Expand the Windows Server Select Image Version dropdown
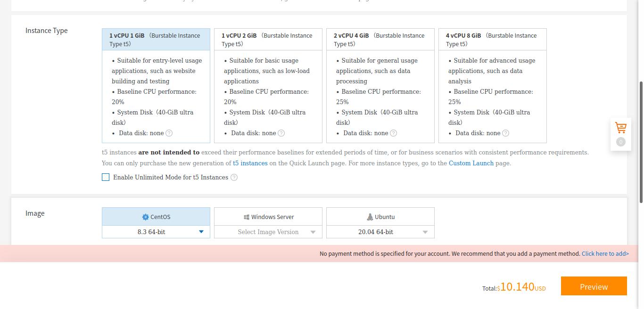The image size is (644, 309). (268, 232)
